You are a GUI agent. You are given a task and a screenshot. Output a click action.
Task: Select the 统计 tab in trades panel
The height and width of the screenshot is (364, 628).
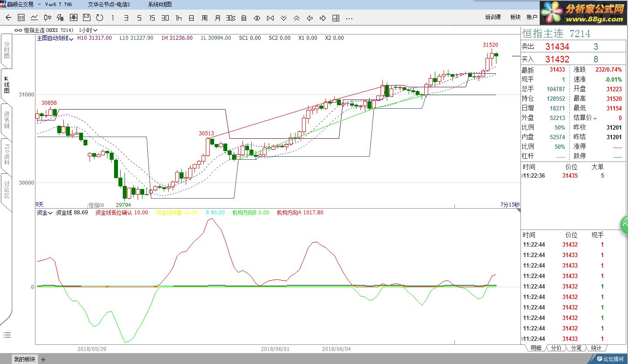coord(596,348)
